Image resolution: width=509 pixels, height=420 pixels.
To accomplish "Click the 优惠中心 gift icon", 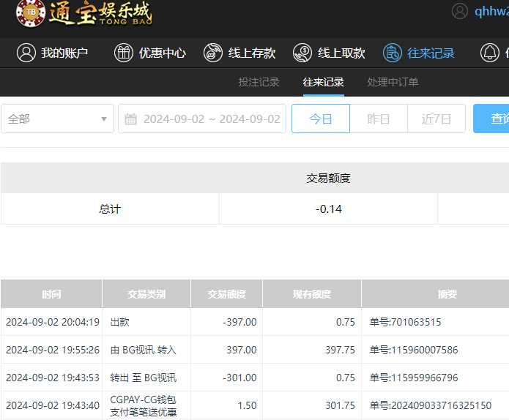I will click(x=124, y=53).
